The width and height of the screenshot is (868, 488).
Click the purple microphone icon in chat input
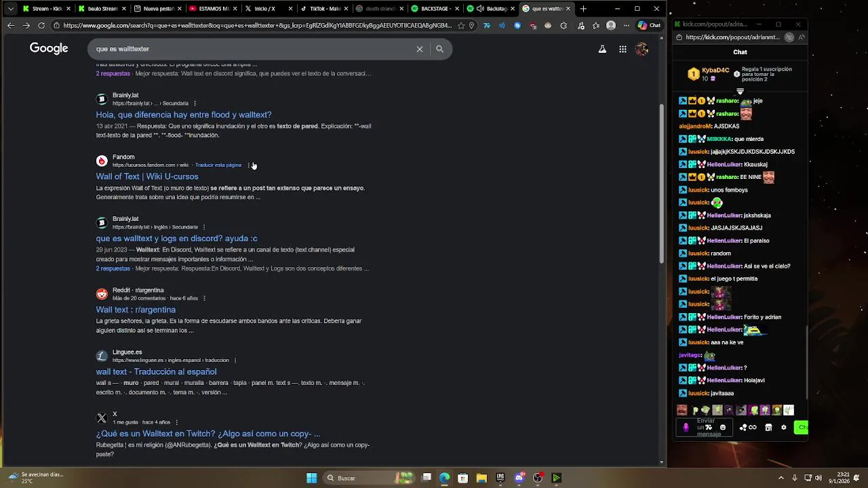[686, 427]
